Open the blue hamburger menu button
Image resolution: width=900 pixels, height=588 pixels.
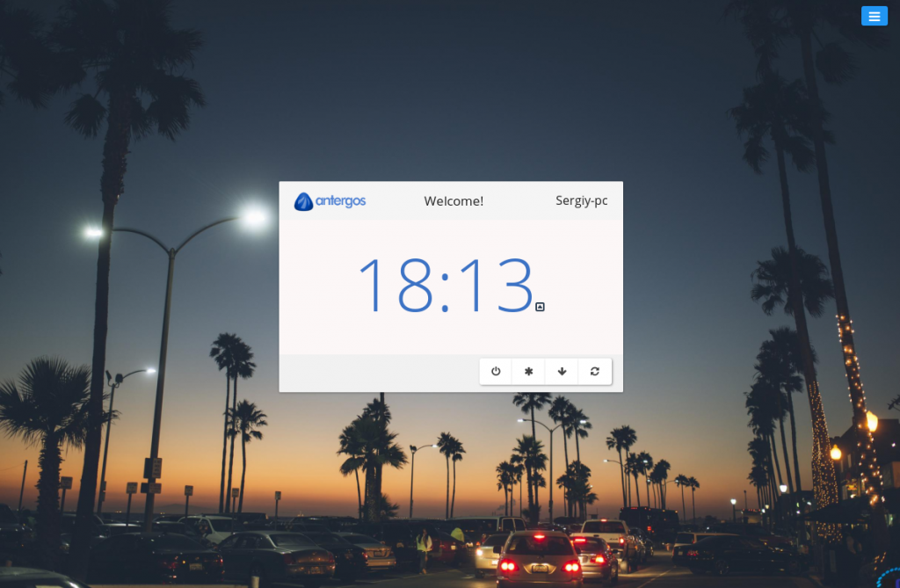(875, 16)
